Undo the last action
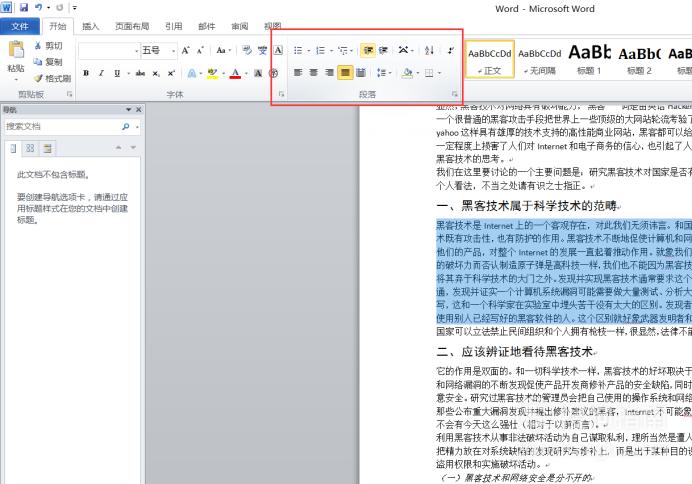The height and width of the screenshot is (484, 692). click(39, 8)
